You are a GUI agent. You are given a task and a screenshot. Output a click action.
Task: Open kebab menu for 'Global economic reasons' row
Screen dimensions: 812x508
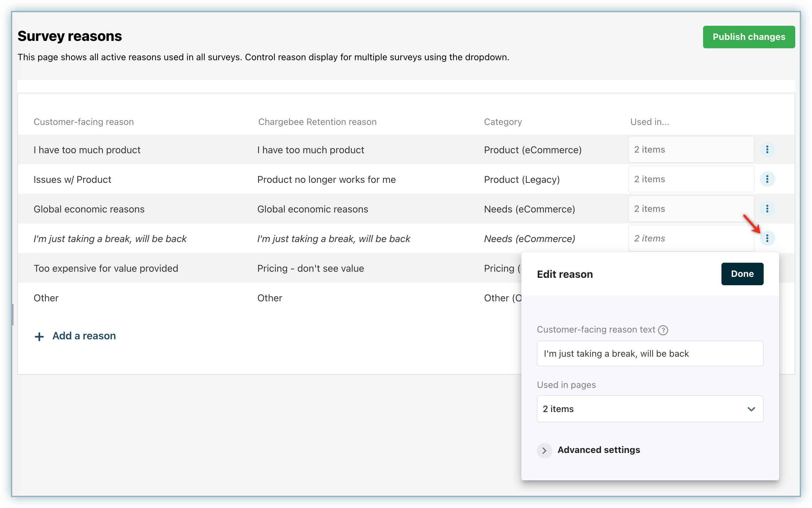tap(767, 209)
